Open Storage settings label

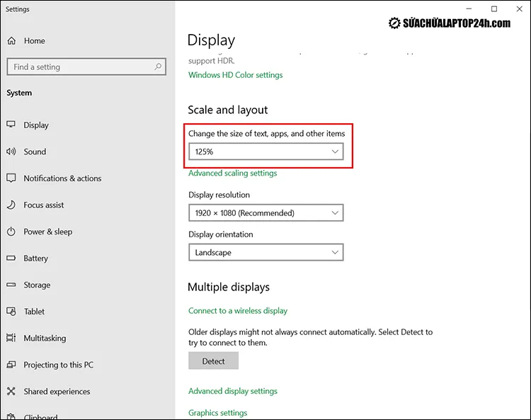coord(37,285)
